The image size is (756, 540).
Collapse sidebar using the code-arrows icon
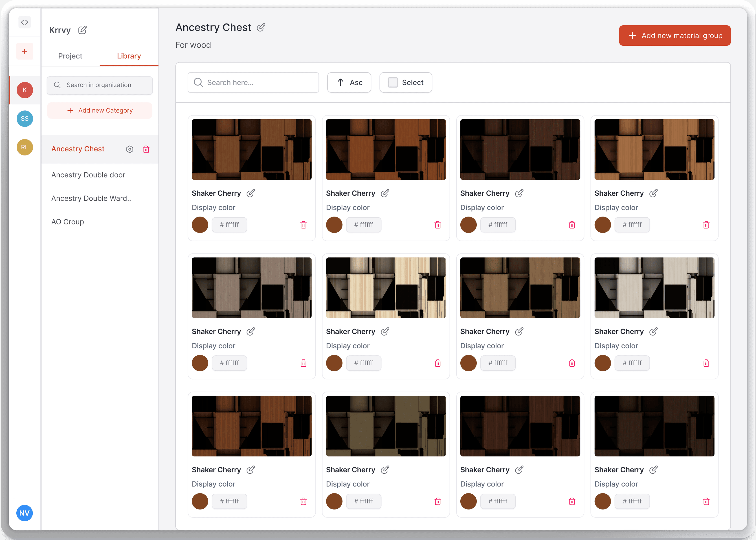(25, 22)
